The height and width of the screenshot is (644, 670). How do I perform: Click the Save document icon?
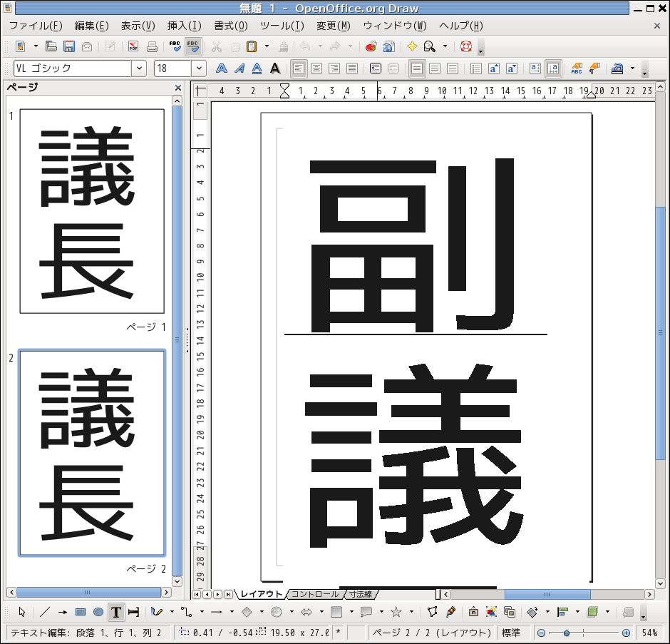(x=69, y=47)
